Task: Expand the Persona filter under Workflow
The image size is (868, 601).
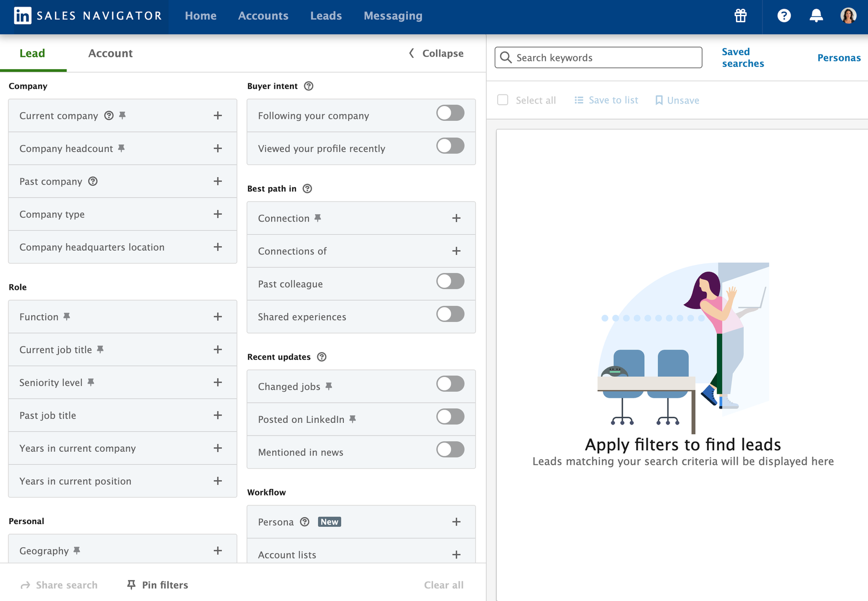Action: [456, 522]
